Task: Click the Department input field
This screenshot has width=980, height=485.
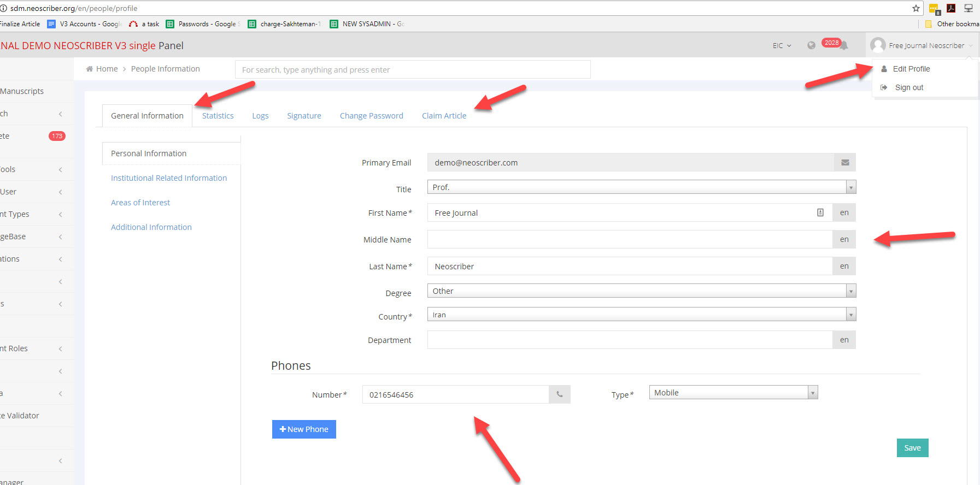Action: pos(630,340)
